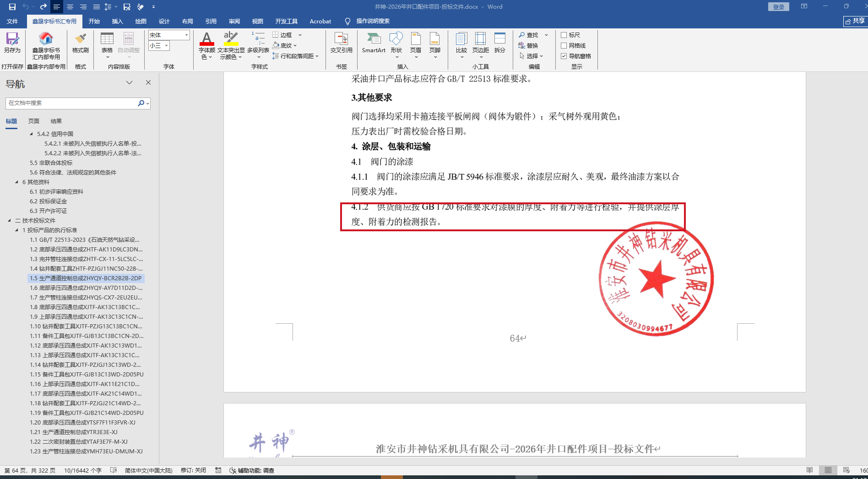Apply the yellow 文本突出显示颜色 highlight
Screen dimensions: 868x479
click(x=231, y=39)
